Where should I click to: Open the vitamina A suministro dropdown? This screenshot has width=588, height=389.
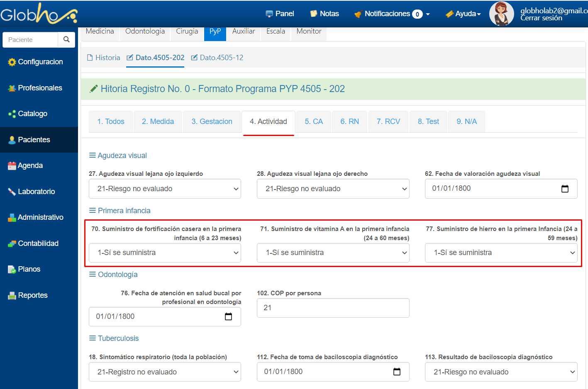(x=333, y=253)
